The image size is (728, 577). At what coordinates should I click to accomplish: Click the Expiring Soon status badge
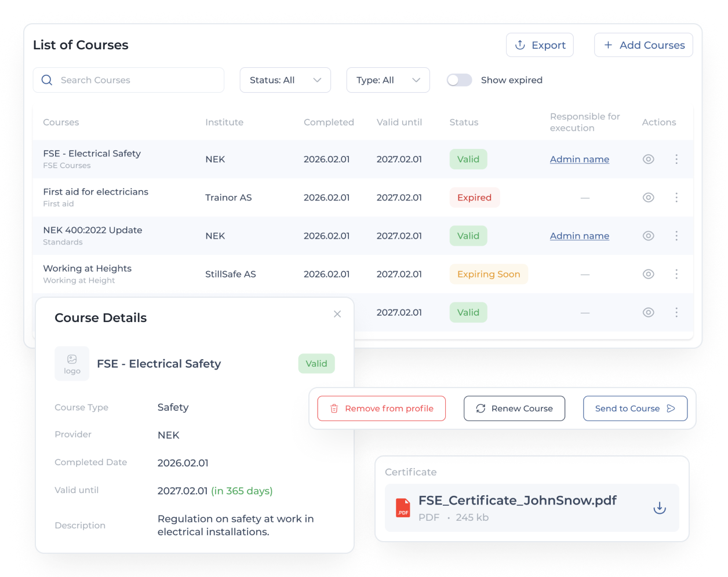tap(489, 274)
